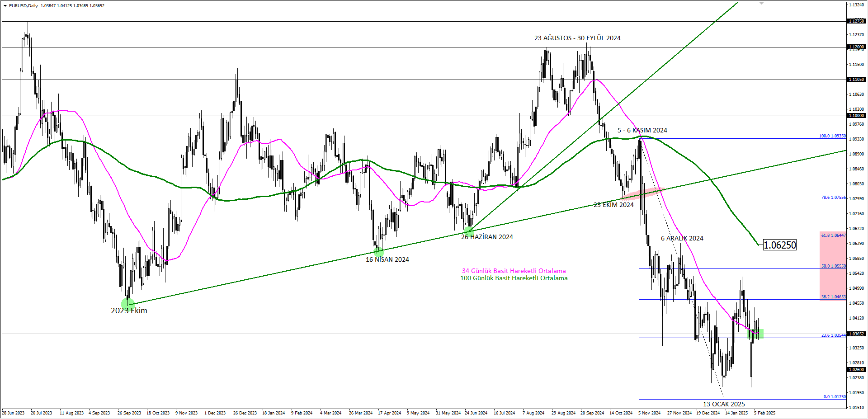
Task: Click the Fibonacci '0.0 1.01750' level label
Action: pos(835,396)
